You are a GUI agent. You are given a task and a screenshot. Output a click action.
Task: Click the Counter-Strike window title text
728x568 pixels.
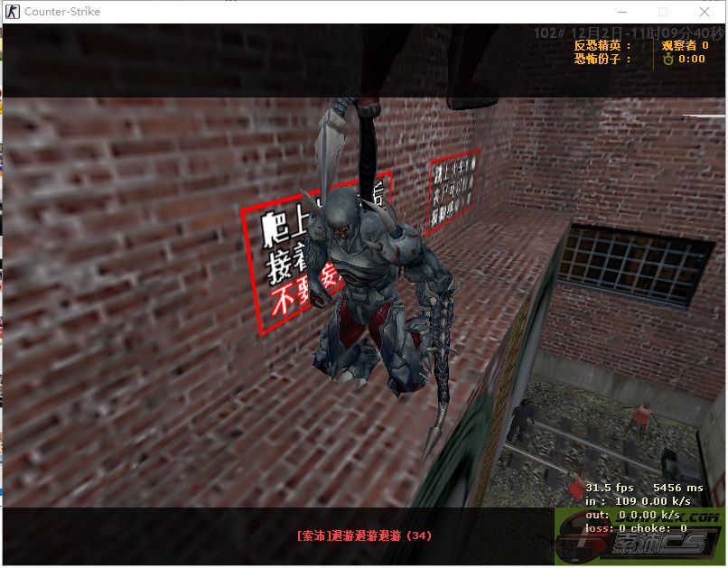point(62,12)
